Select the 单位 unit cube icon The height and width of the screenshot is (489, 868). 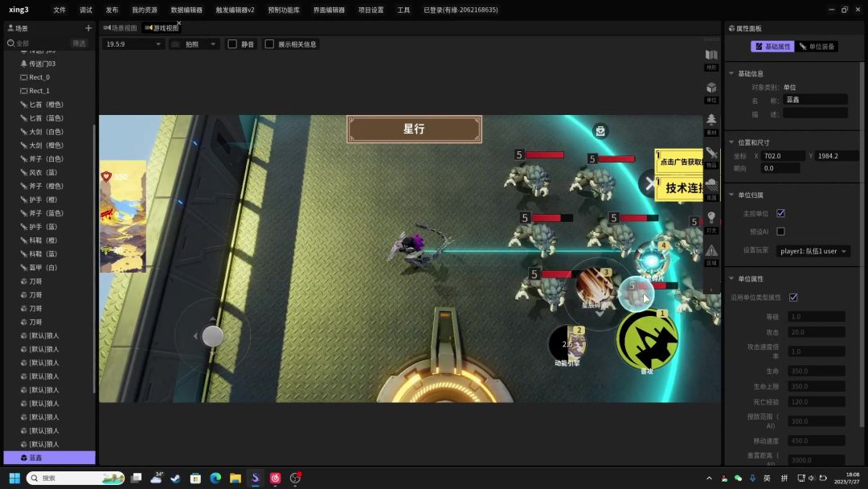[711, 88]
